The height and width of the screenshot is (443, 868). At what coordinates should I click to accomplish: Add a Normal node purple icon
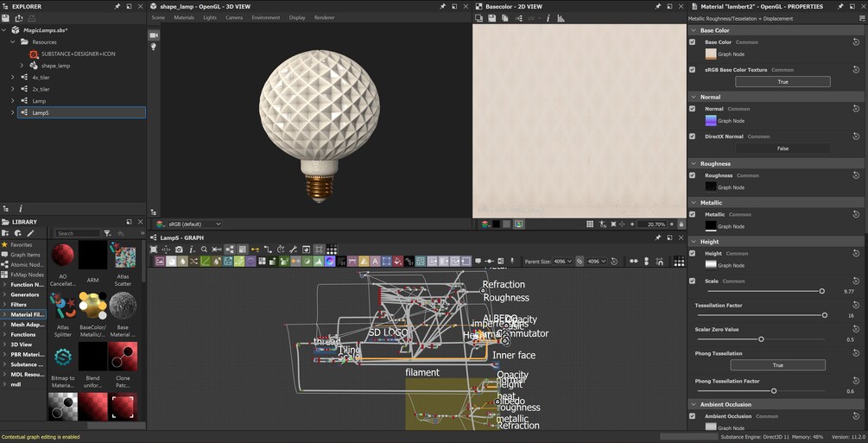250,262
